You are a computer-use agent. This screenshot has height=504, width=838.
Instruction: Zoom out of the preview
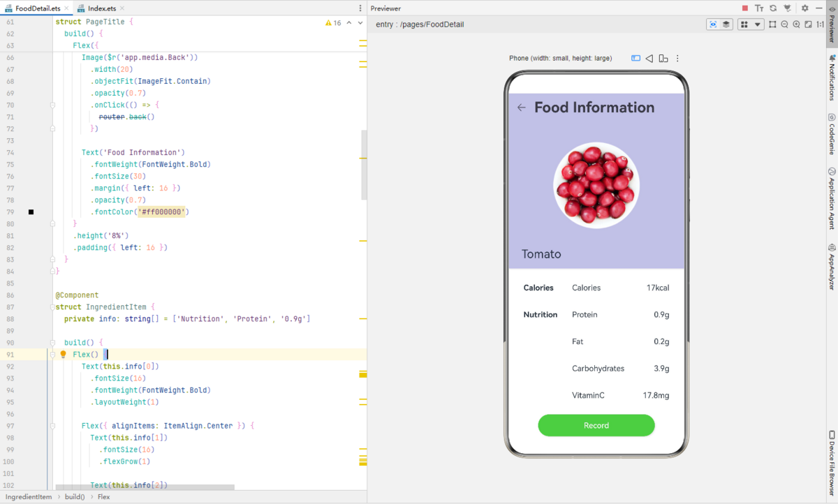[784, 24]
